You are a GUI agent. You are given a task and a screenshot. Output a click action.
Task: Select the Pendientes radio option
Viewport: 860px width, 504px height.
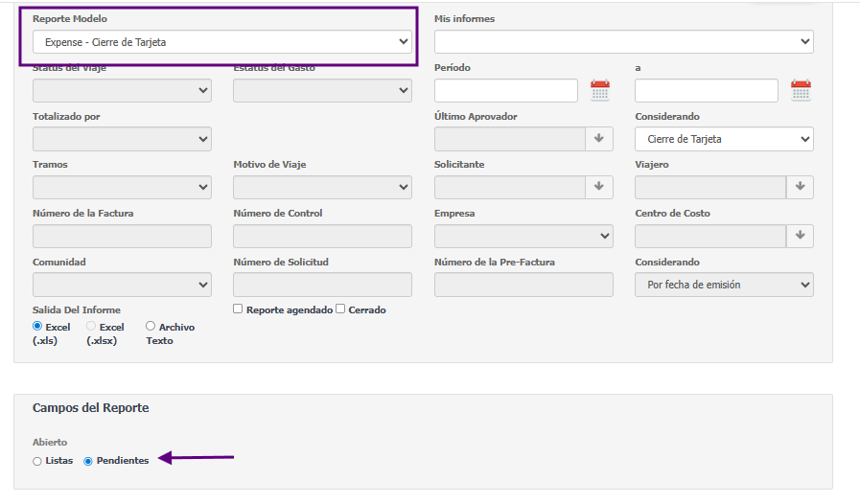click(x=88, y=461)
